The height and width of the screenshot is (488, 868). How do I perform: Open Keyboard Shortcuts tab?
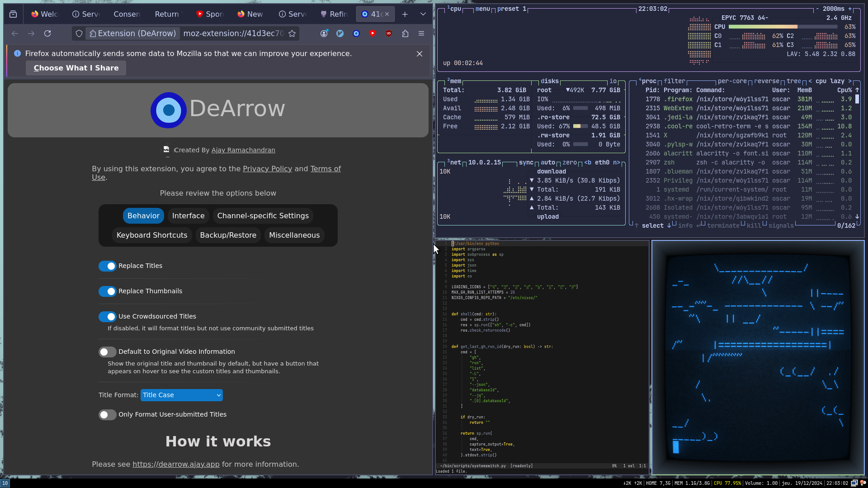click(x=152, y=235)
